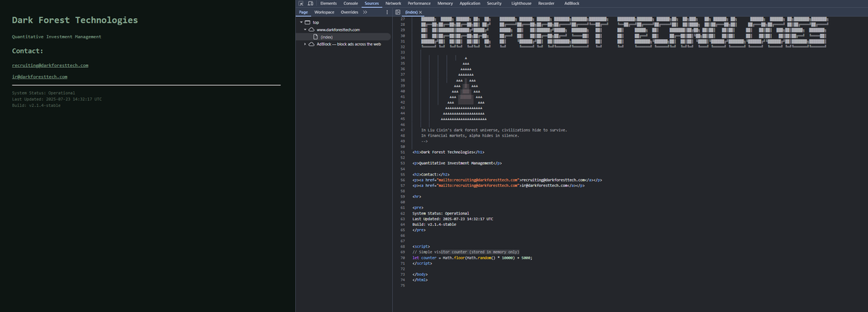Select the (index) file in navigator tree
The height and width of the screenshot is (312, 868).
click(327, 37)
